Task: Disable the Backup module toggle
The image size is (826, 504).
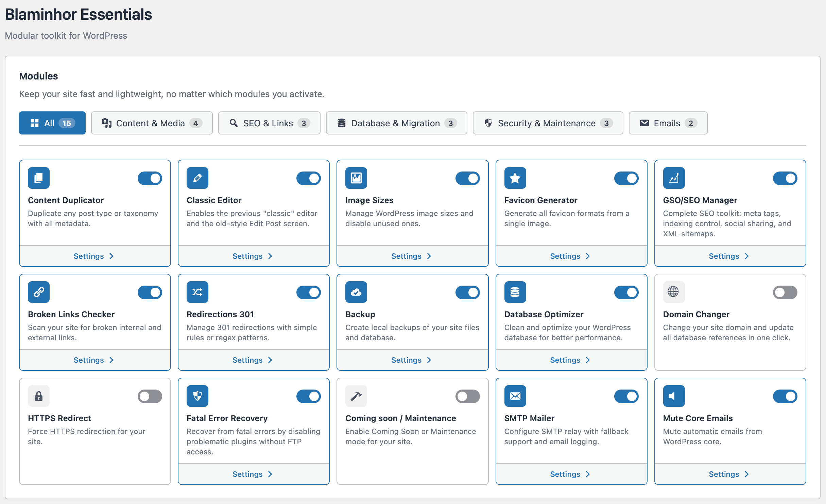Action: click(468, 292)
